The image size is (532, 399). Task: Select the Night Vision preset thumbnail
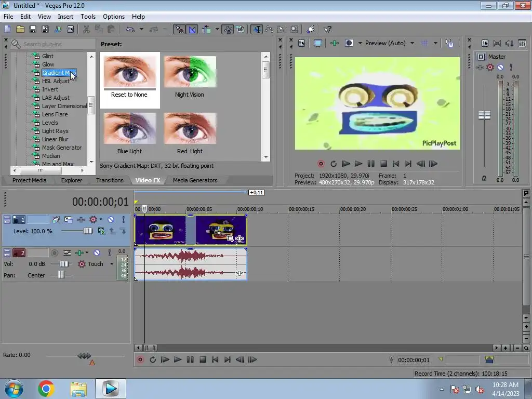190,72
